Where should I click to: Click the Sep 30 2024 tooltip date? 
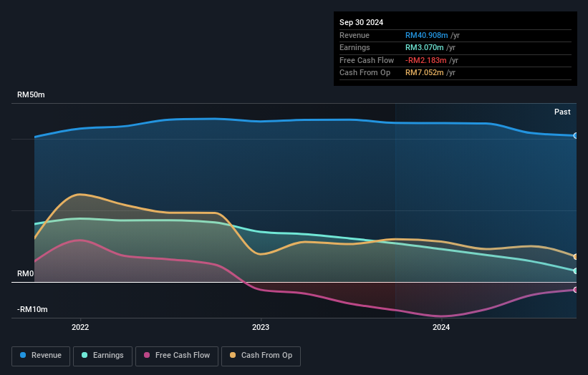[x=361, y=22]
